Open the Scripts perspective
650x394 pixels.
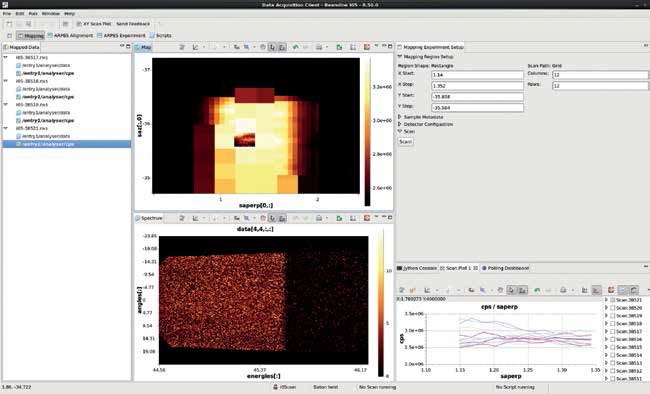[160, 36]
